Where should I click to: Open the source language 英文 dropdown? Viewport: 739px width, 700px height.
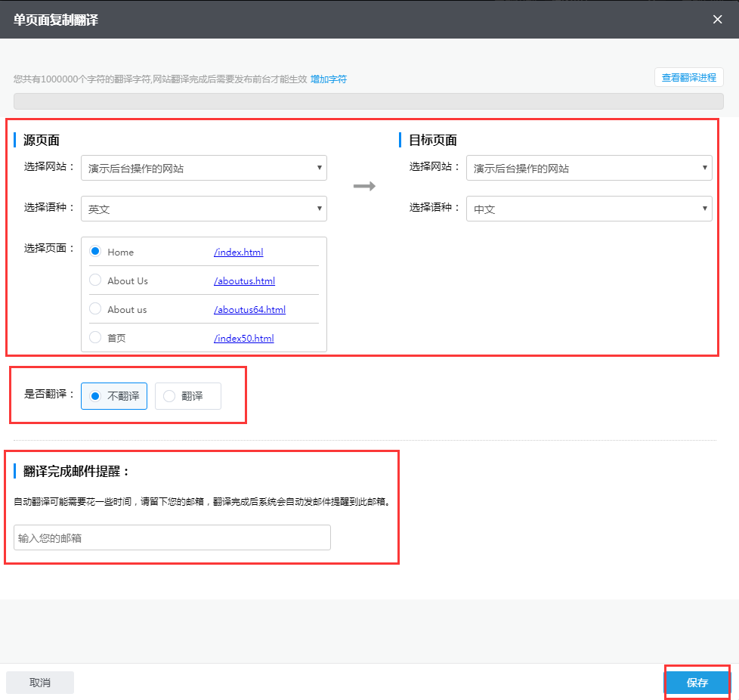(x=203, y=209)
